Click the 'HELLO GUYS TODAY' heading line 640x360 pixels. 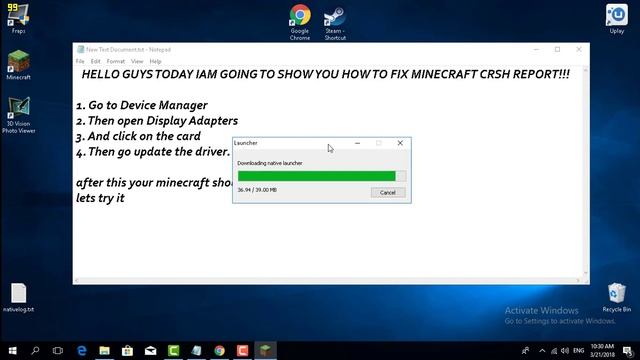(x=325, y=74)
